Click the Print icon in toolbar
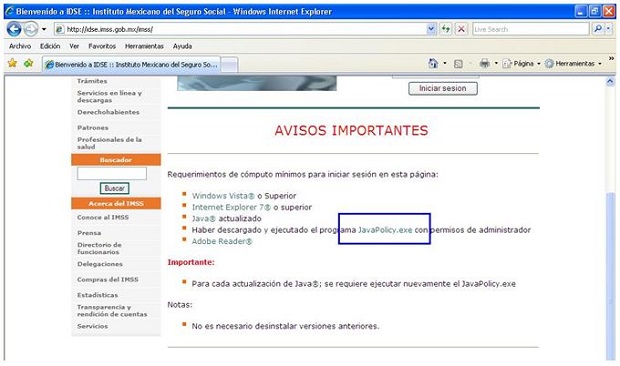This screenshot has height=366, width=620. point(484,63)
